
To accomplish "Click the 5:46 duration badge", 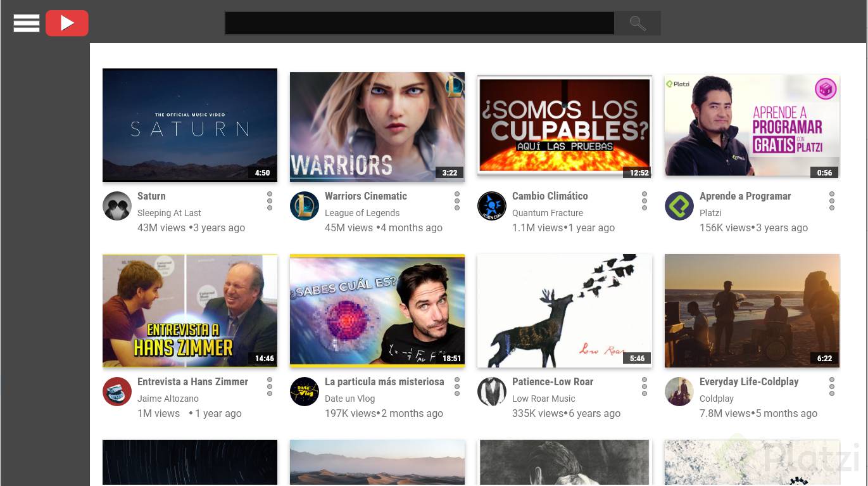I will click(x=637, y=358).
